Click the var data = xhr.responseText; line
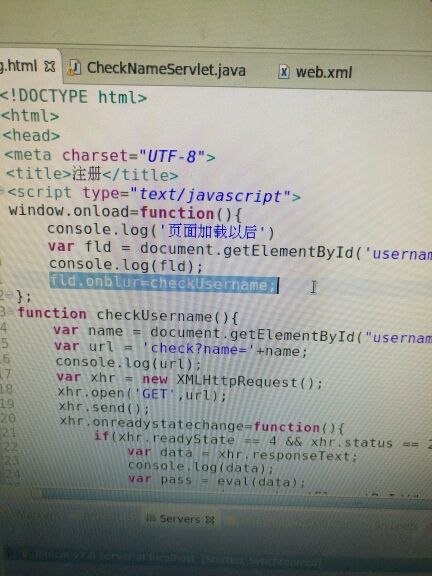 pyautogui.click(x=242, y=454)
